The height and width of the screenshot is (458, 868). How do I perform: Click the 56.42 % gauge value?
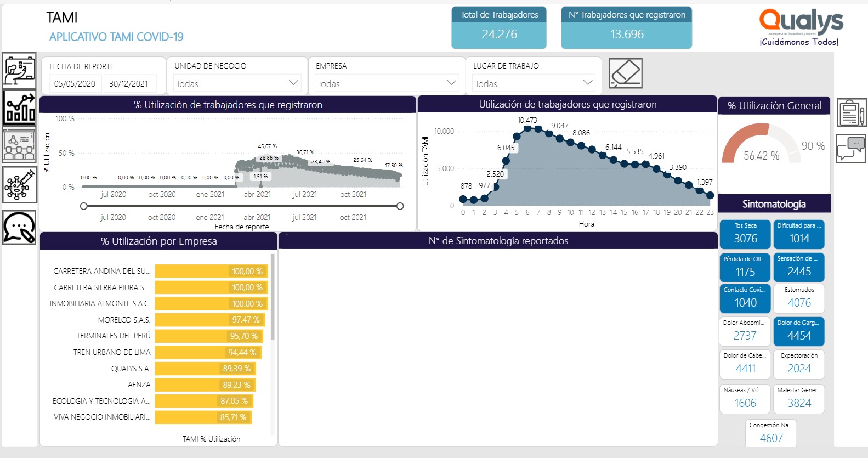(x=761, y=156)
